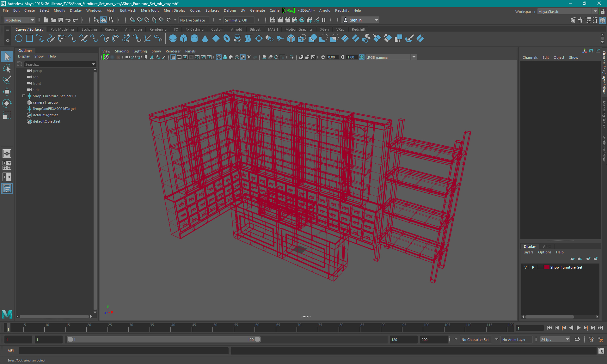This screenshot has height=364, width=607.
Task: Switch to Anim tab in layer editor
Action: pyautogui.click(x=547, y=246)
